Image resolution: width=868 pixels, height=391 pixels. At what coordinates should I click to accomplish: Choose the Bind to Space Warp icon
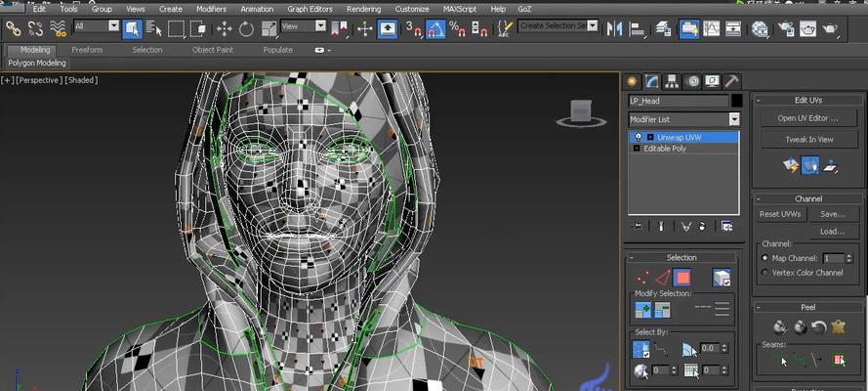tap(59, 27)
